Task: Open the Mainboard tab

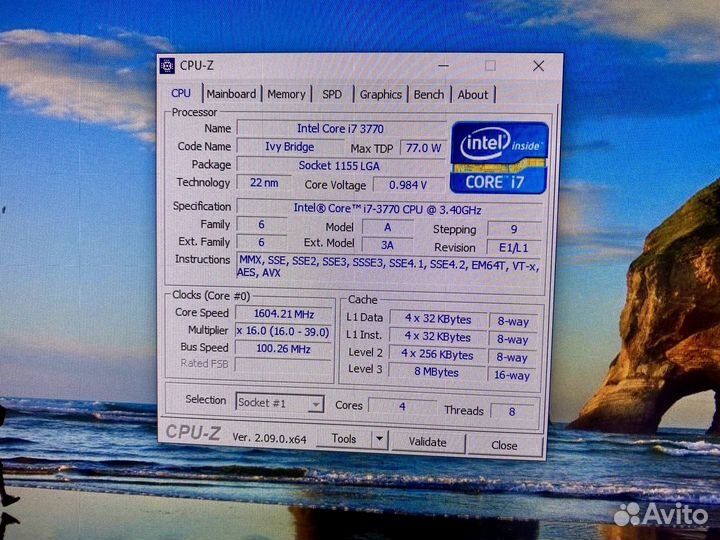Action: coord(231,94)
